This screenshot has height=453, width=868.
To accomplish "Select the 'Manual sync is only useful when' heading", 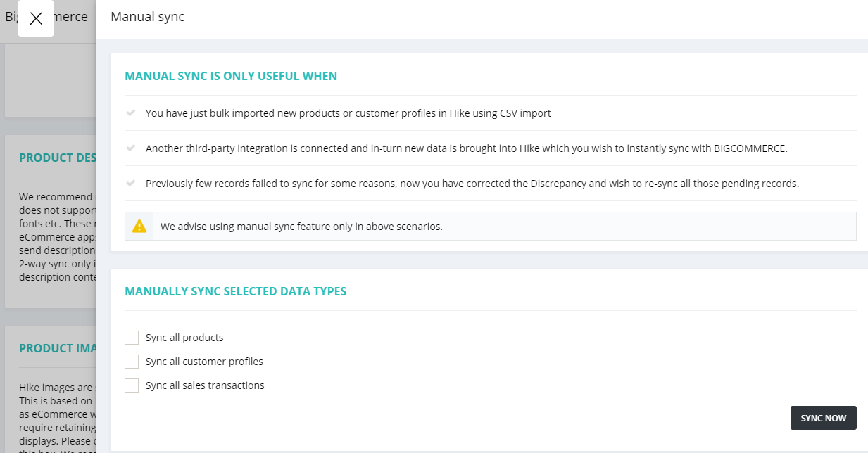I will point(231,76).
